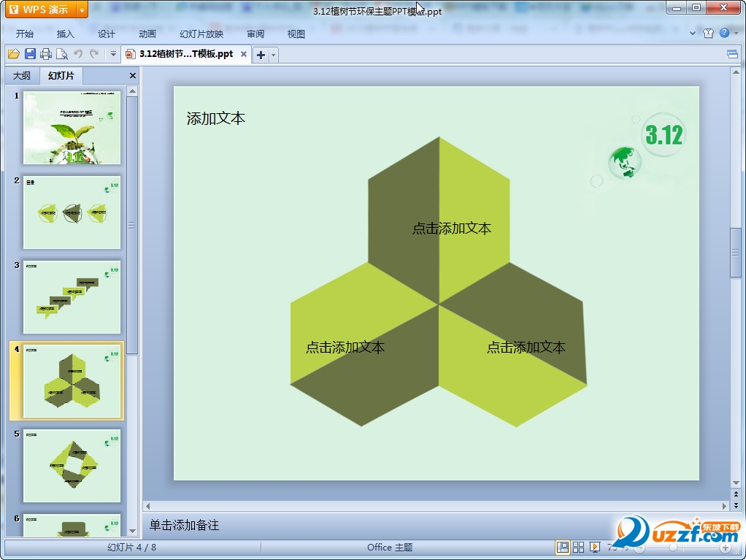Switch to the 大纲 outline tab
The width and height of the screenshot is (746, 560).
[x=21, y=76]
